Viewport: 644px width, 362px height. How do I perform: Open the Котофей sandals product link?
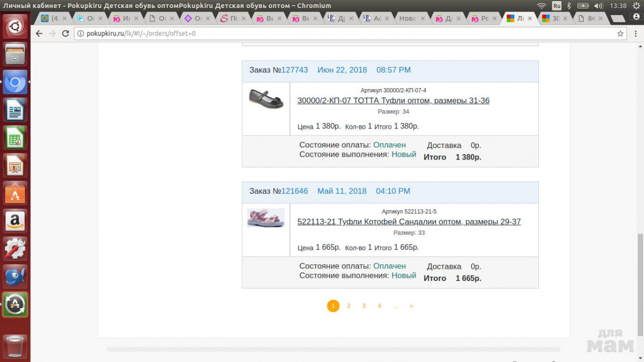pyautogui.click(x=409, y=222)
